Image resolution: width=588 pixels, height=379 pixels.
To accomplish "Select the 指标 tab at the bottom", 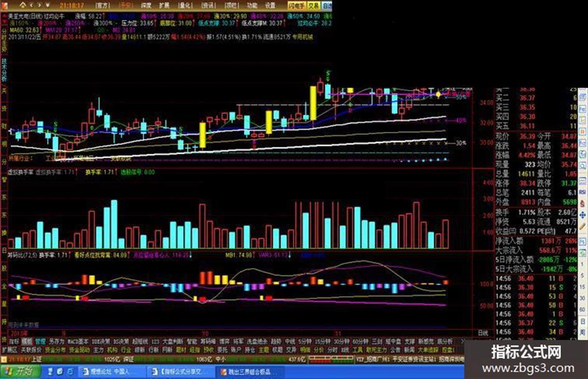I will click(14, 342).
